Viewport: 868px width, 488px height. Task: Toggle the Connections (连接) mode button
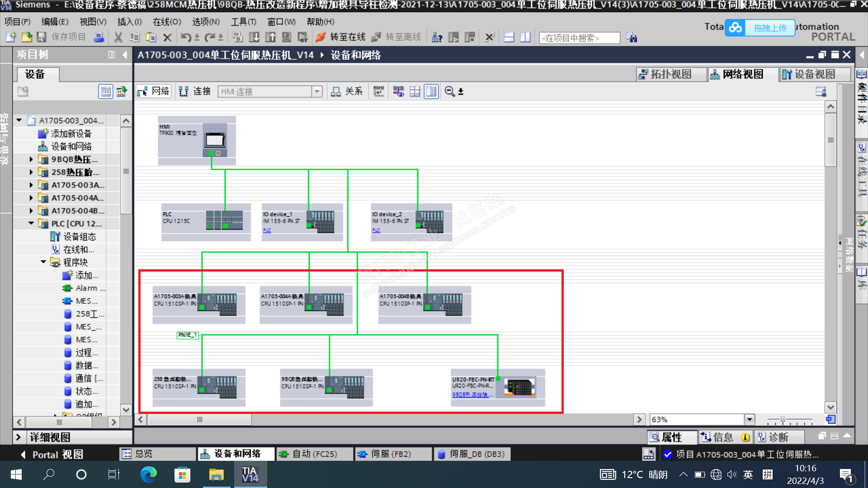[195, 91]
